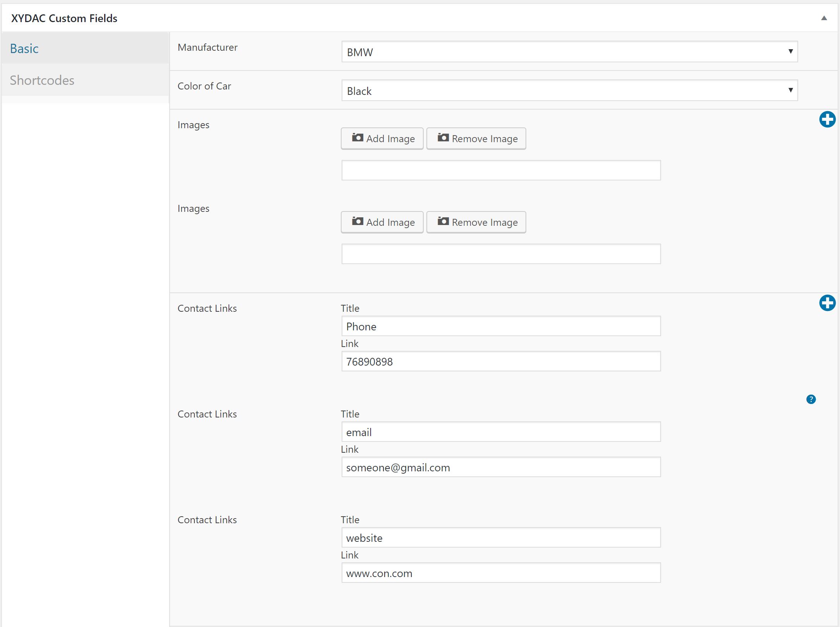Click the Manufacturer field label

tap(208, 47)
